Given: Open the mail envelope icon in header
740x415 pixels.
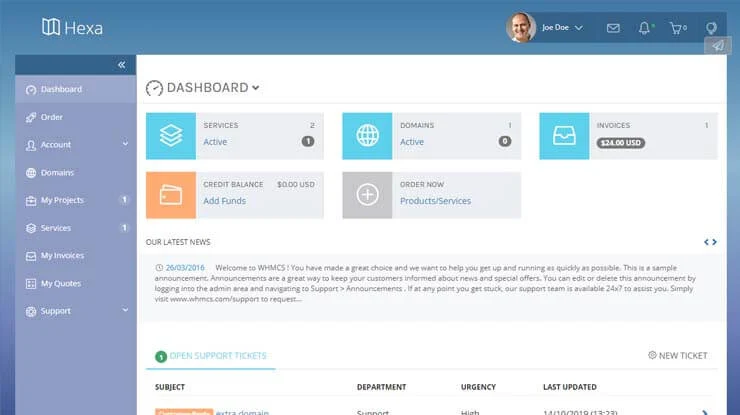Looking at the screenshot, I should (x=613, y=28).
